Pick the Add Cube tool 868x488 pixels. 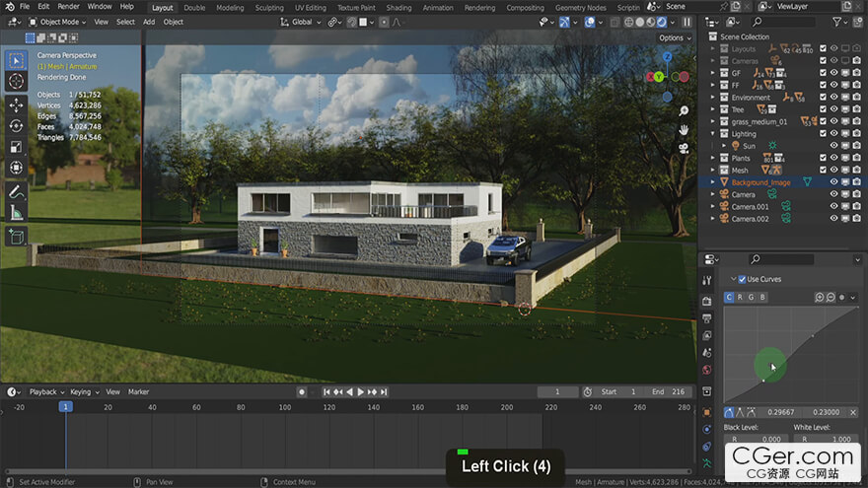pyautogui.click(x=16, y=236)
